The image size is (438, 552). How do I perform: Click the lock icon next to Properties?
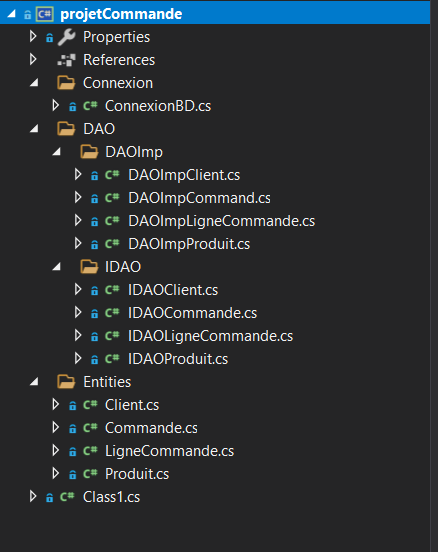point(50,38)
